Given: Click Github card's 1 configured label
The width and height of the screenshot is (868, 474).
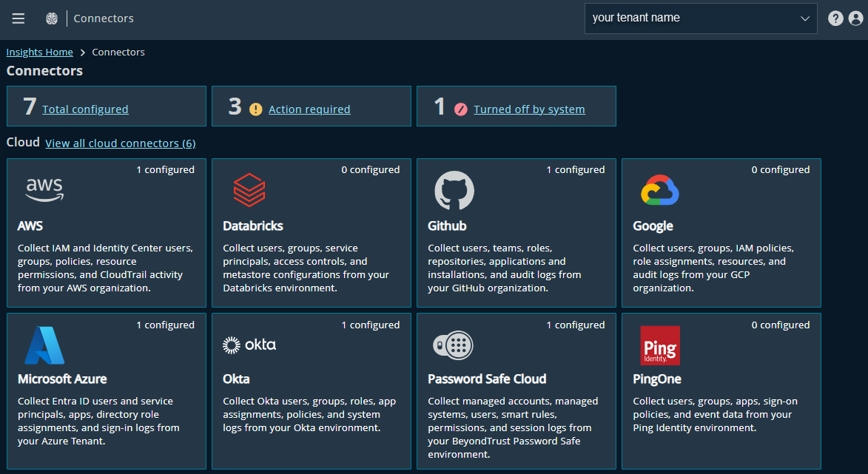Looking at the screenshot, I should click(576, 170).
